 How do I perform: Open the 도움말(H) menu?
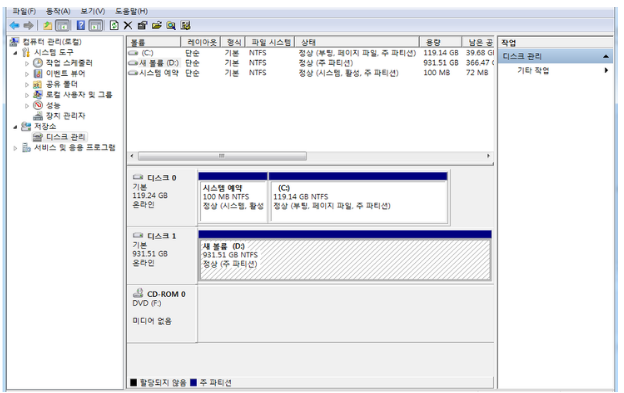click(x=131, y=11)
